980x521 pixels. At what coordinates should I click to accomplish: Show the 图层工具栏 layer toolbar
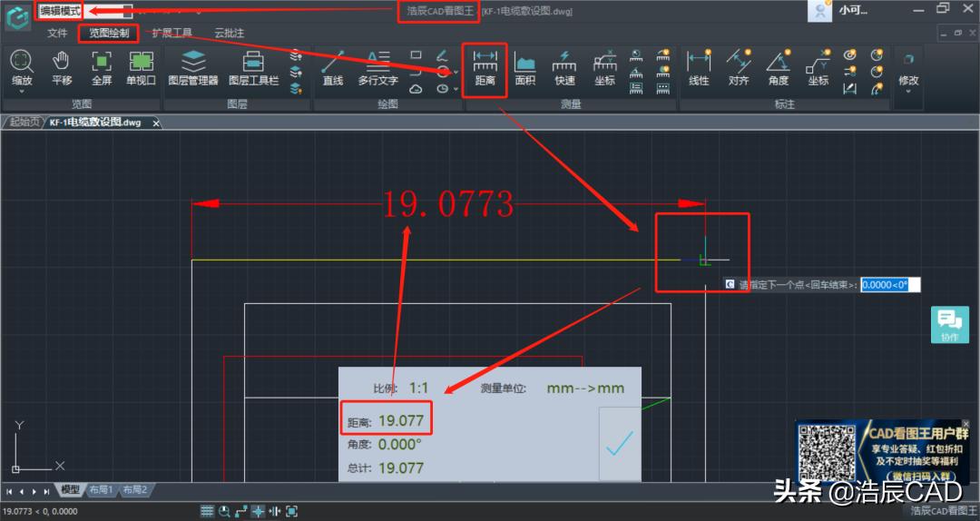253,67
